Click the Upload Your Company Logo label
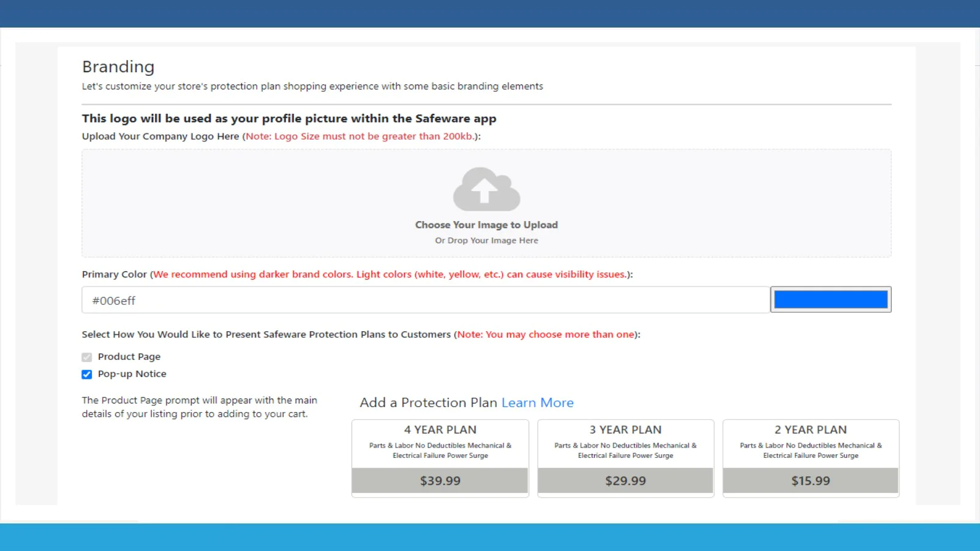 pyautogui.click(x=160, y=136)
